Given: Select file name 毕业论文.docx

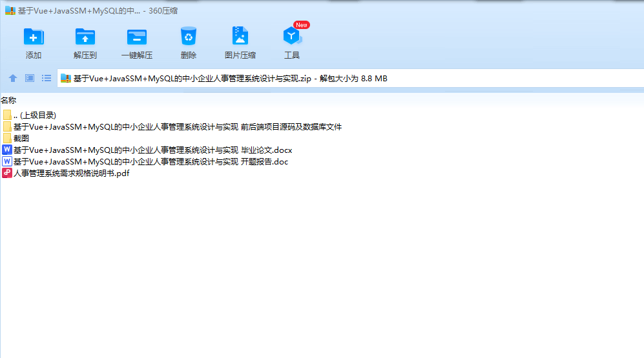Looking at the screenshot, I should click(153, 150).
